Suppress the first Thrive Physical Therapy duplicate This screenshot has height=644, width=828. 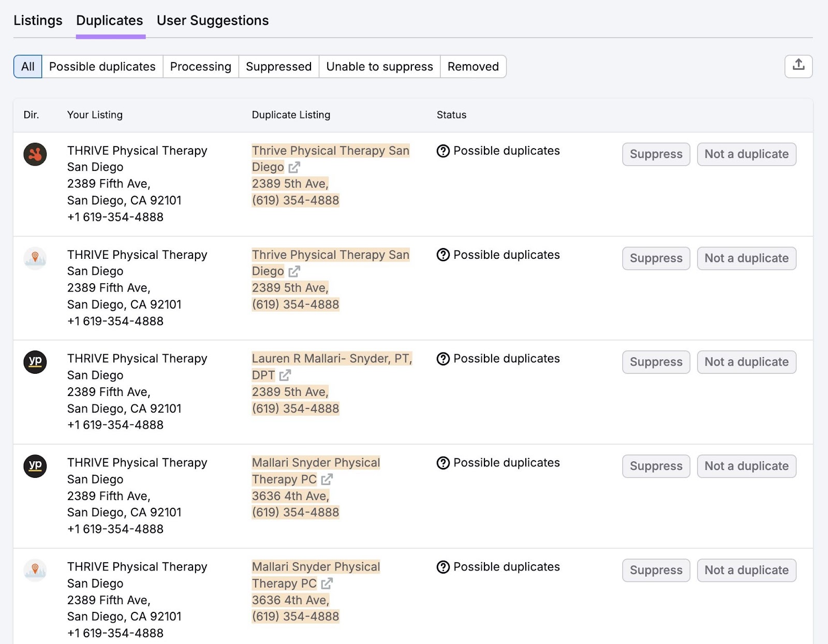click(655, 154)
